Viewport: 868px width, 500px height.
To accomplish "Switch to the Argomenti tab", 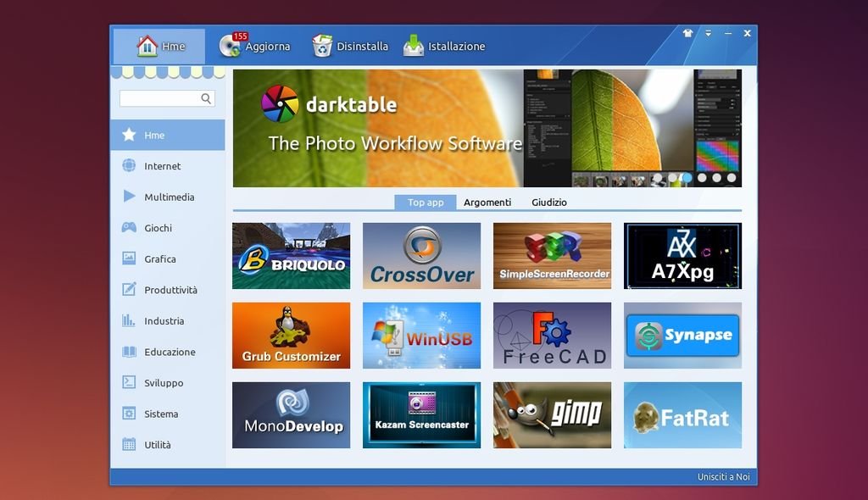I will click(x=487, y=203).
